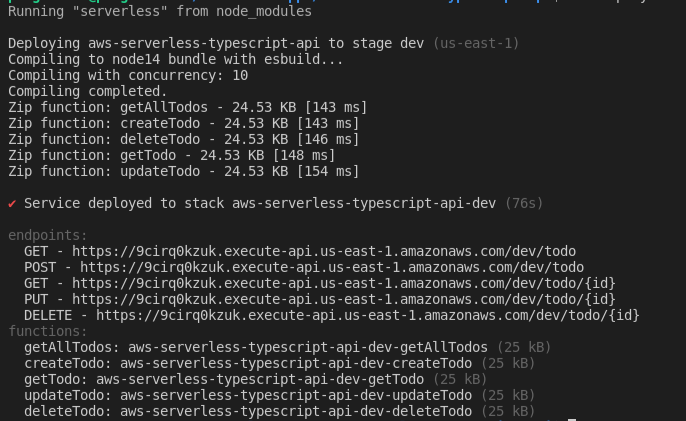This screenshot has height=421, width=686.
Task: Click the red checkmark before Service deployed
Action: (x=12, y=203)
